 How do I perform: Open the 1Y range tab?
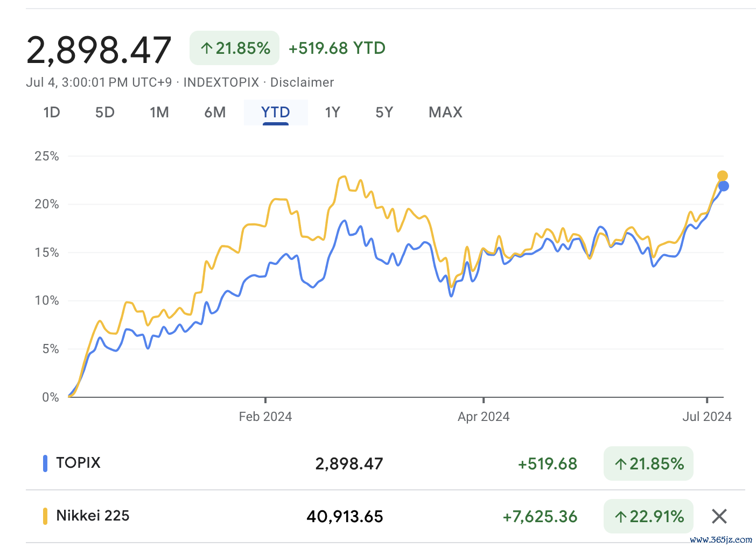(x=333, y=112)
